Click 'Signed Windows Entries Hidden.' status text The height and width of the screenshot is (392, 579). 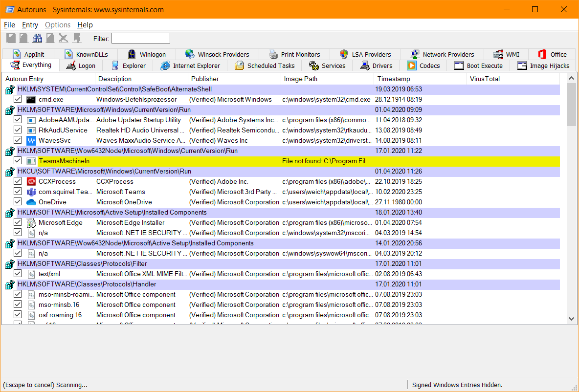click(457, 385)
